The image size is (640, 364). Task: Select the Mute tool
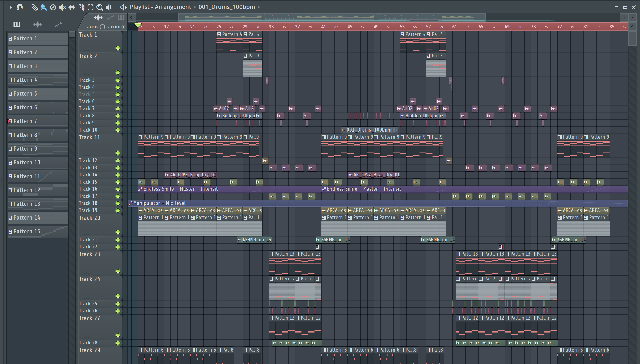(62, 7)
